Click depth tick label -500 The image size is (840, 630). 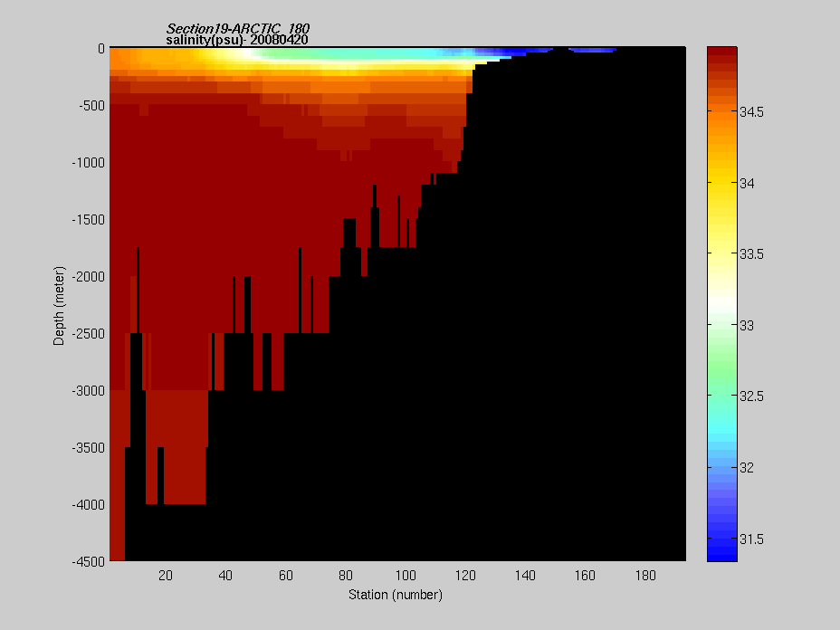point(91,106)
